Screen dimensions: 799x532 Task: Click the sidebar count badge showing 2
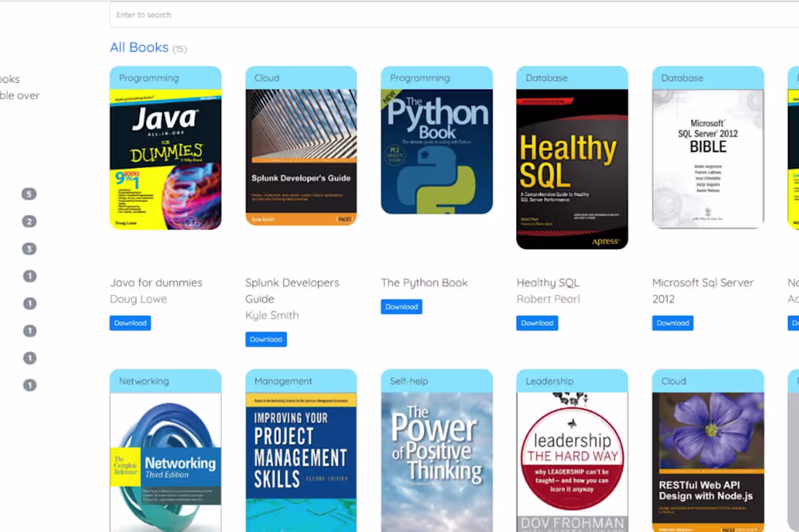click(x=29, y=221)
